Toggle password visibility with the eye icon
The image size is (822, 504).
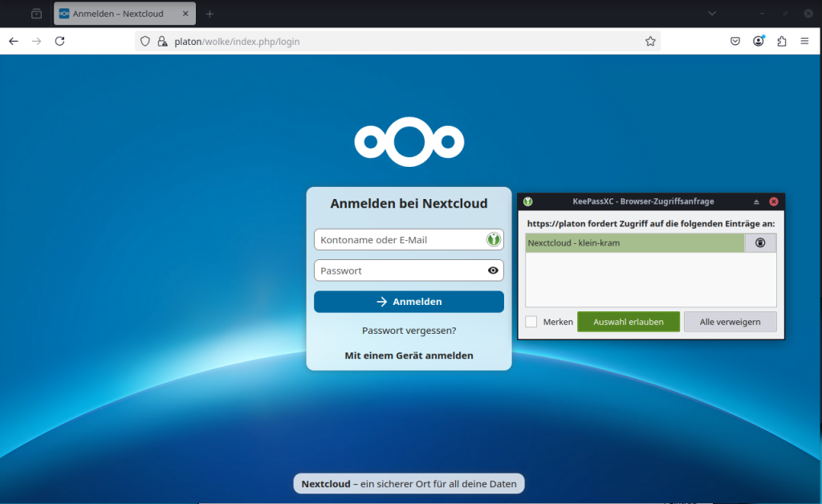[x=493, y=270]
